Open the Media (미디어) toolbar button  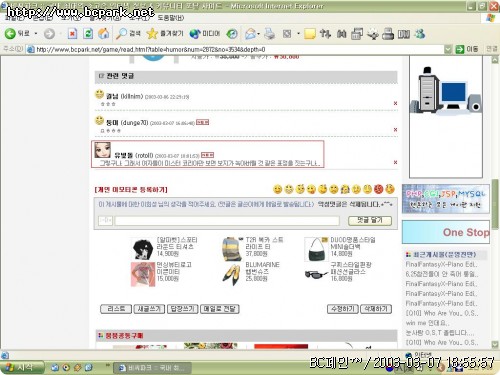click(x=205, y=34)
